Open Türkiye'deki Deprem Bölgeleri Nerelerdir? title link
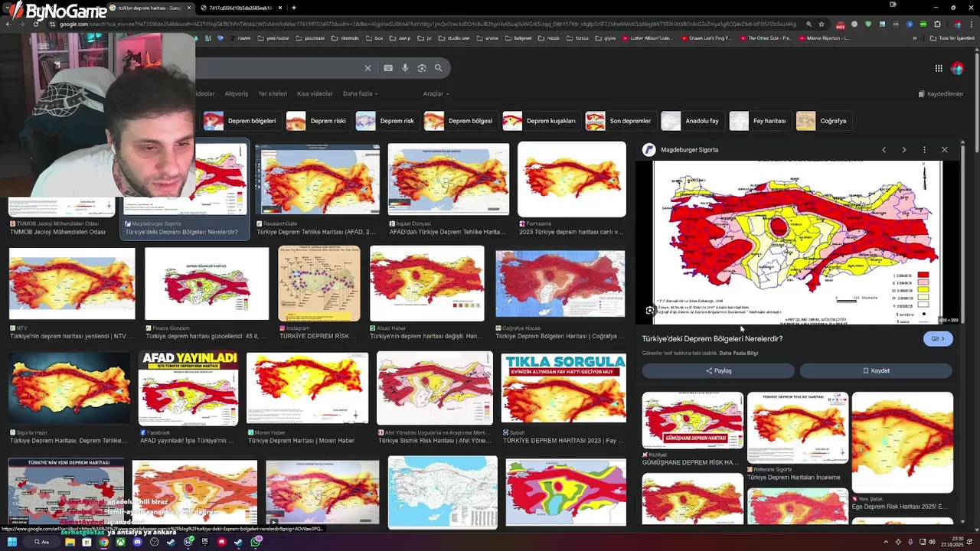This screenshot has width=980, height=551. [x=712, y=339]
